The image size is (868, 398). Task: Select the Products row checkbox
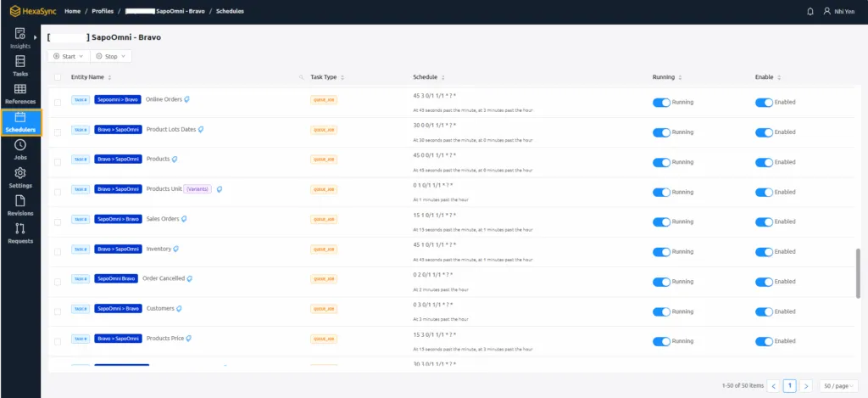[58, 162]
